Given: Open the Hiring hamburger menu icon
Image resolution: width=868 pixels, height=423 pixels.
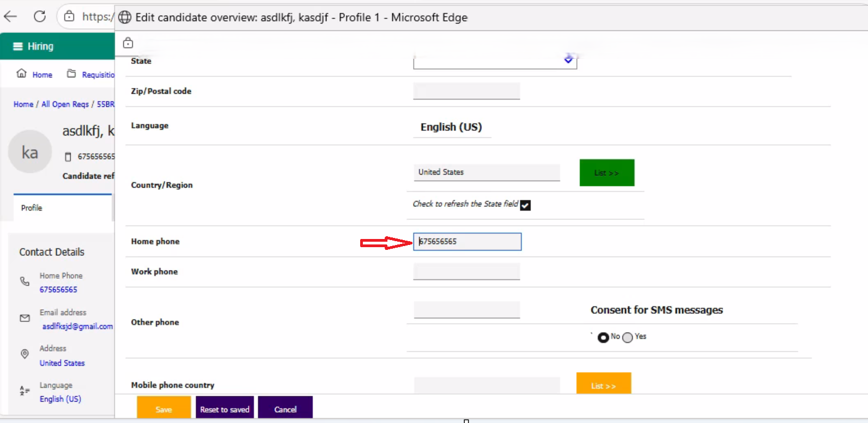Looking at the screenshot, I should [x=18, y=46].
